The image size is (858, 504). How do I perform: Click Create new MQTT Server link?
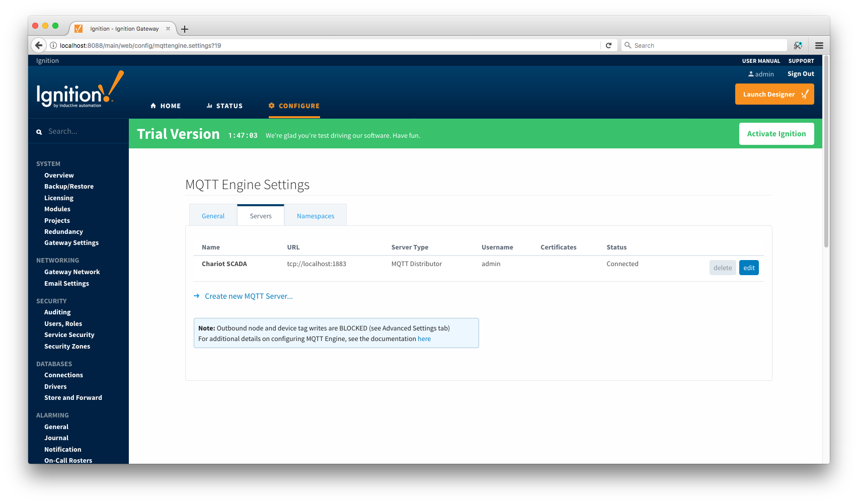pos(249,296)
